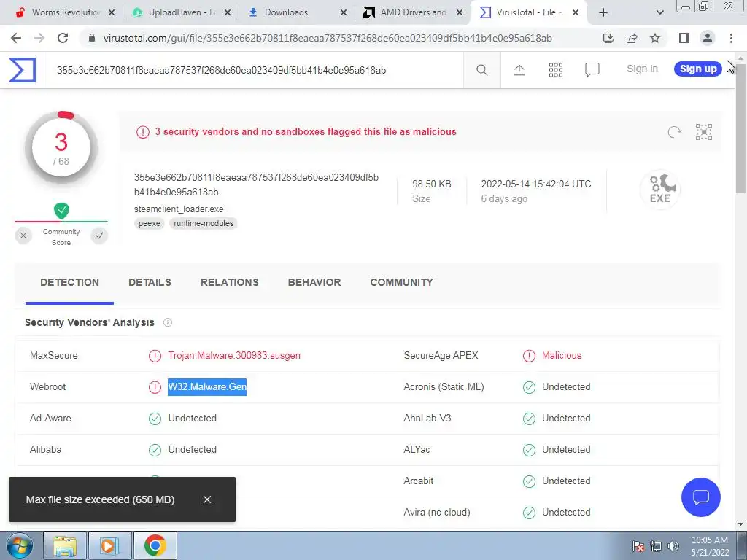Open the upload file icon

(x=519, y=70)
